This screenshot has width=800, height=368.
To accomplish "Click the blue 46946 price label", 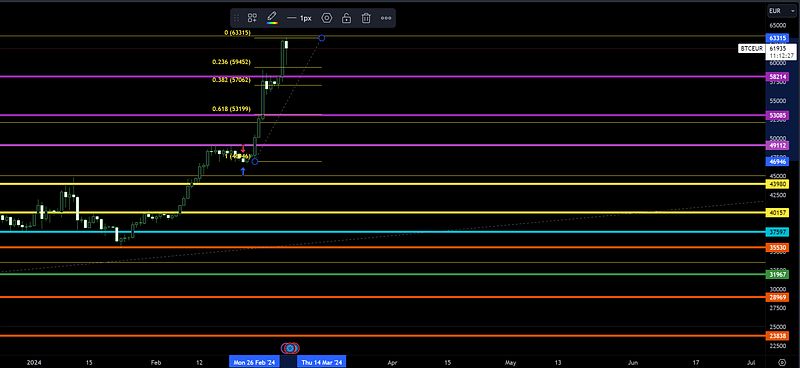I will pyautogui.click(x=777, y=161).
